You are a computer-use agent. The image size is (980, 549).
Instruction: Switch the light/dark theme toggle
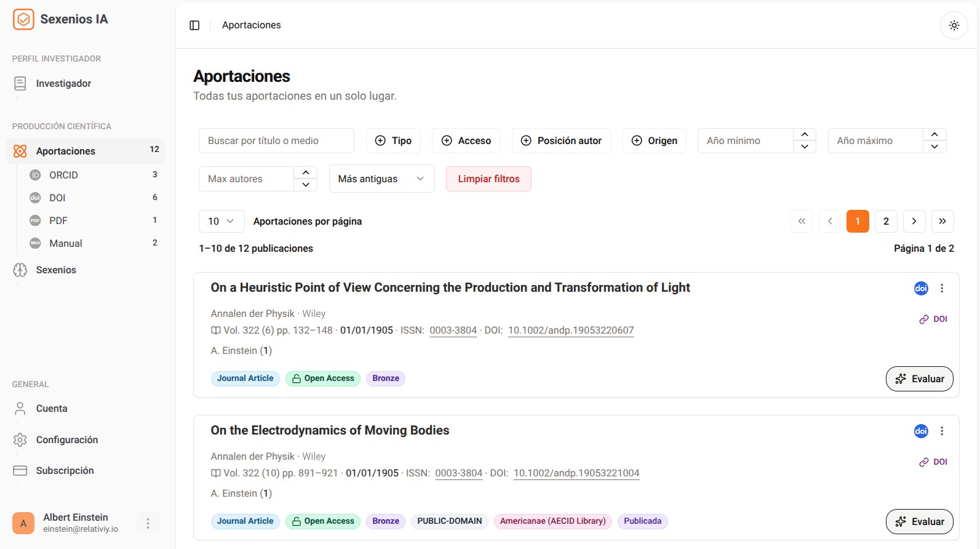(x=954, y=25)
